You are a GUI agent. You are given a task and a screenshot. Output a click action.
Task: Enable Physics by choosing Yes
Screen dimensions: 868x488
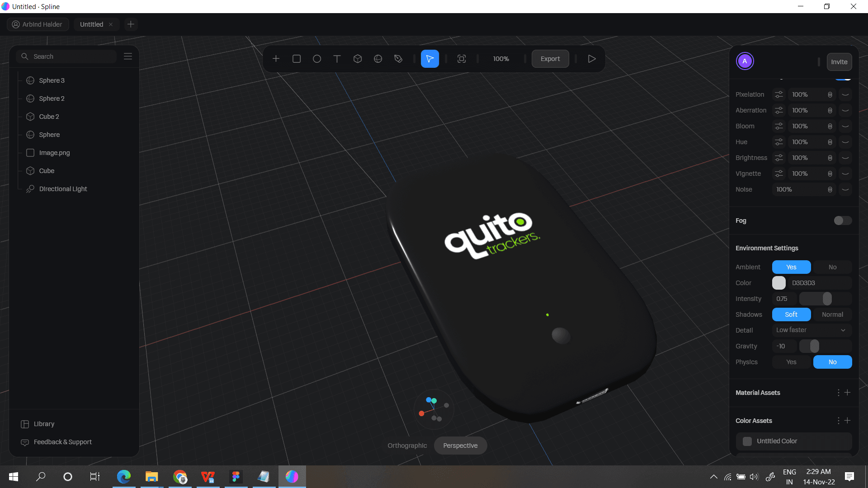click(791, 362)
